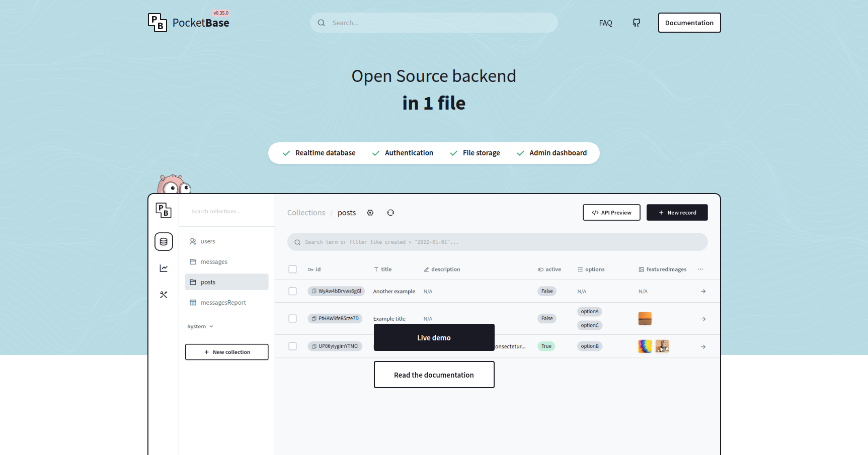Check the row checkbox for Example title
The height and width of the screenshot is (455, 868).
click(x=292, y=318)
